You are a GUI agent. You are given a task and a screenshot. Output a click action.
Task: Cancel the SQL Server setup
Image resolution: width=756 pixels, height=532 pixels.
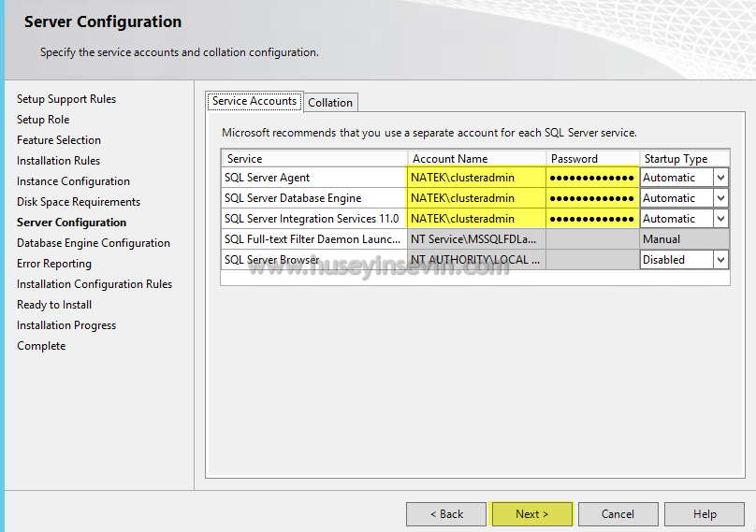(618, 513)
